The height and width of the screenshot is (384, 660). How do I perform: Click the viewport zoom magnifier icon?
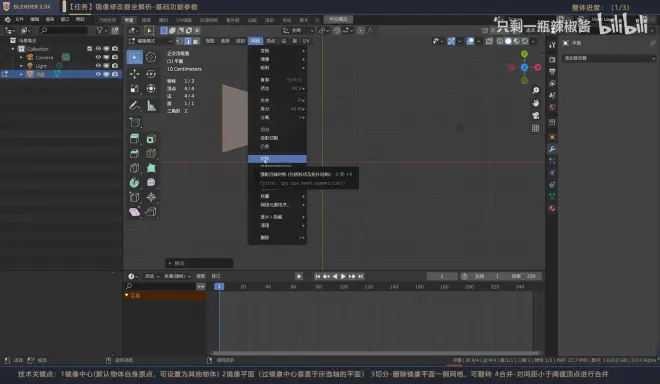(x=535, y=90)
